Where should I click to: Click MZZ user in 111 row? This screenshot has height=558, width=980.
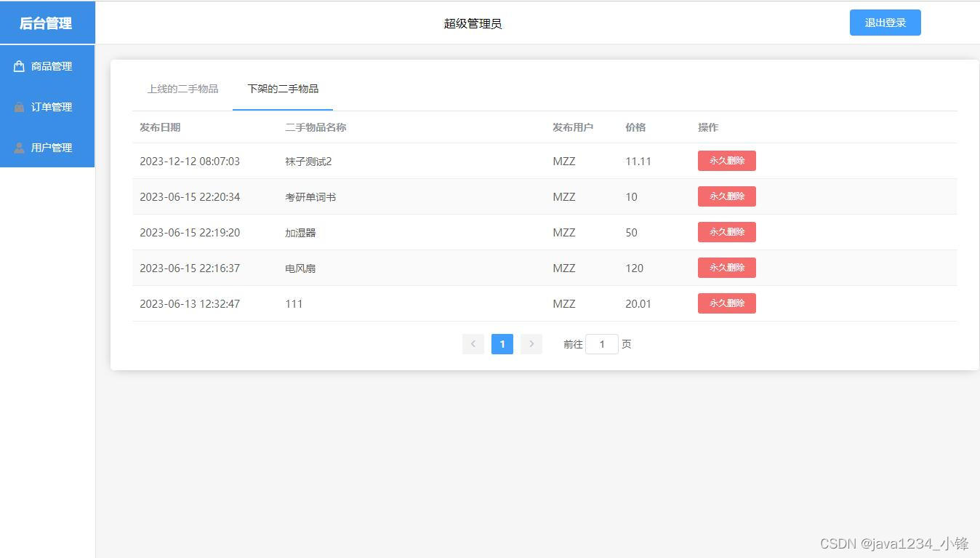pyautogui.click(x=564, y=304)
